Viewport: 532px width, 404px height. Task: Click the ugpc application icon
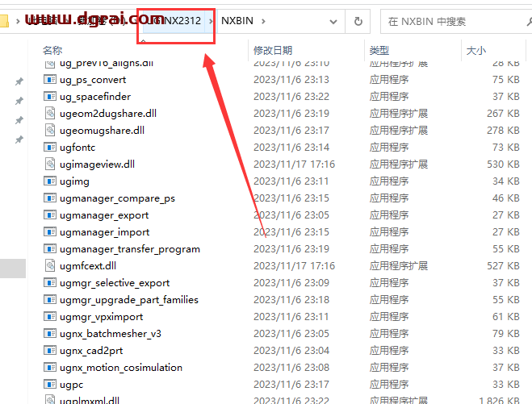tap(50, 385)
